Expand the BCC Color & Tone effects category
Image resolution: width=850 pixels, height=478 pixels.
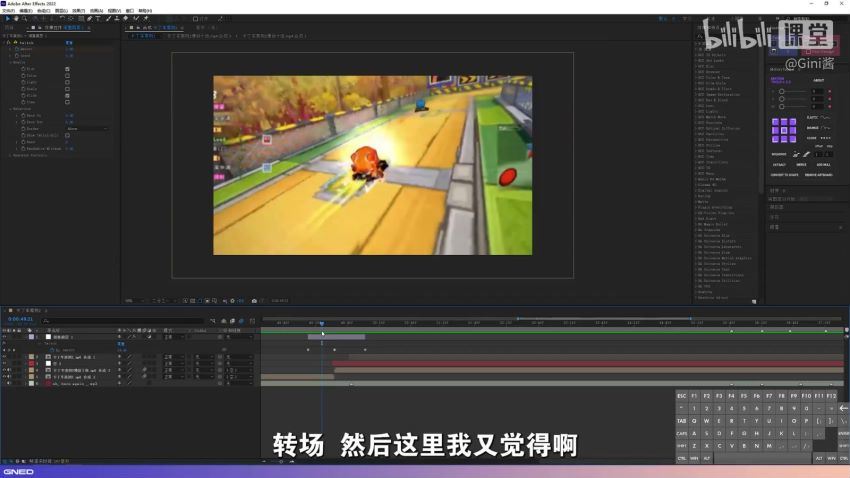click(x=696, y=77)
